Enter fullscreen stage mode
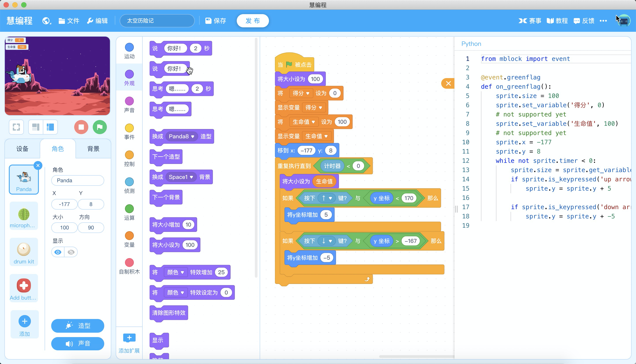Viewport: 636px width, 364px height. coord(16,127)
